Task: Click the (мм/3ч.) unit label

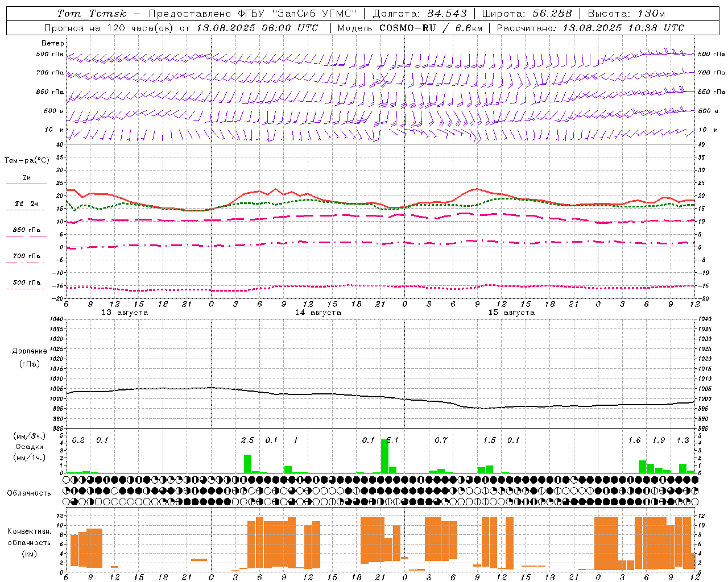Action: [x=29, y=436]
